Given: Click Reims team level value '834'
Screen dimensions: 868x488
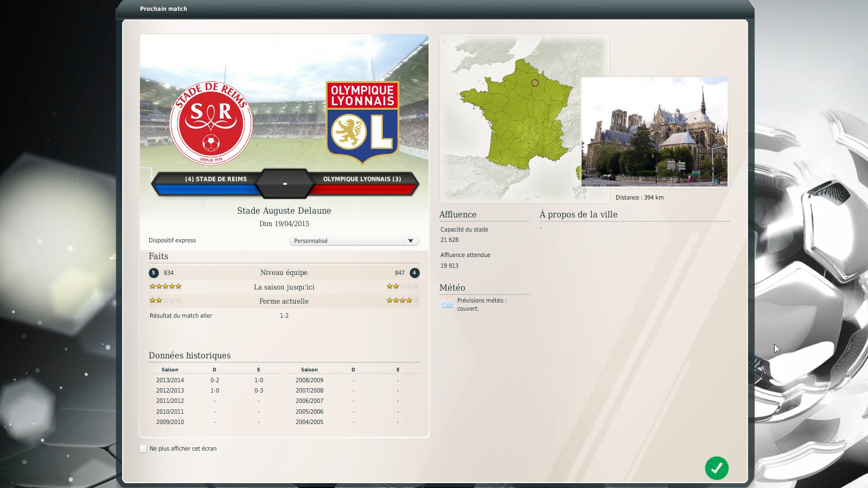Looking at the screenshot, I should (x=169, y=273).
